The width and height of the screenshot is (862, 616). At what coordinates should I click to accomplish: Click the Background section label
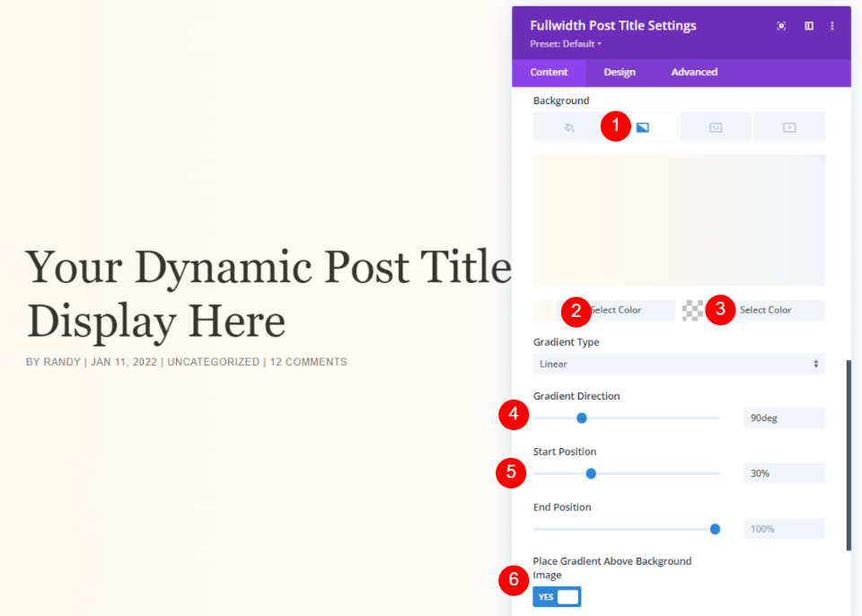coord(560,101)
